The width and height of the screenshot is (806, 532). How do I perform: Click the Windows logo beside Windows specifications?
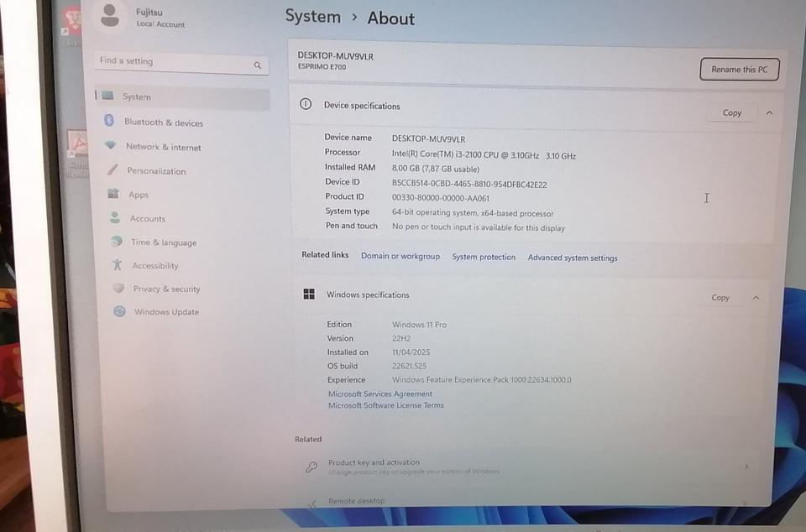coord(309,294)
